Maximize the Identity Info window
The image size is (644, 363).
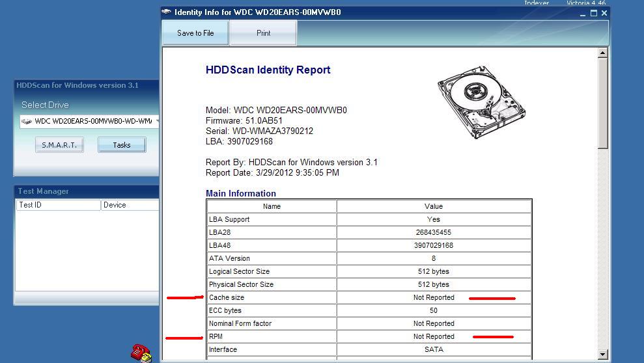[593, 13]
